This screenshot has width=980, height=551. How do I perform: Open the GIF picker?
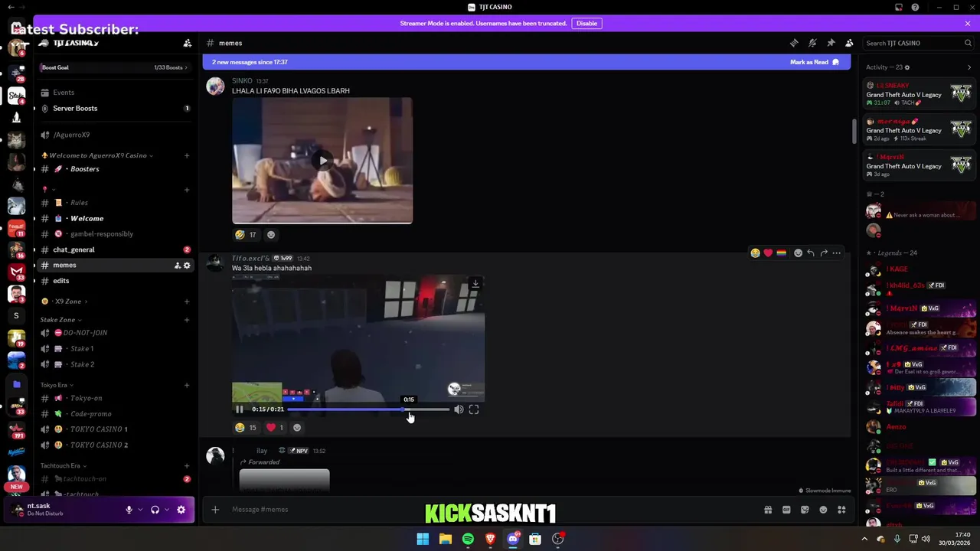786,510
